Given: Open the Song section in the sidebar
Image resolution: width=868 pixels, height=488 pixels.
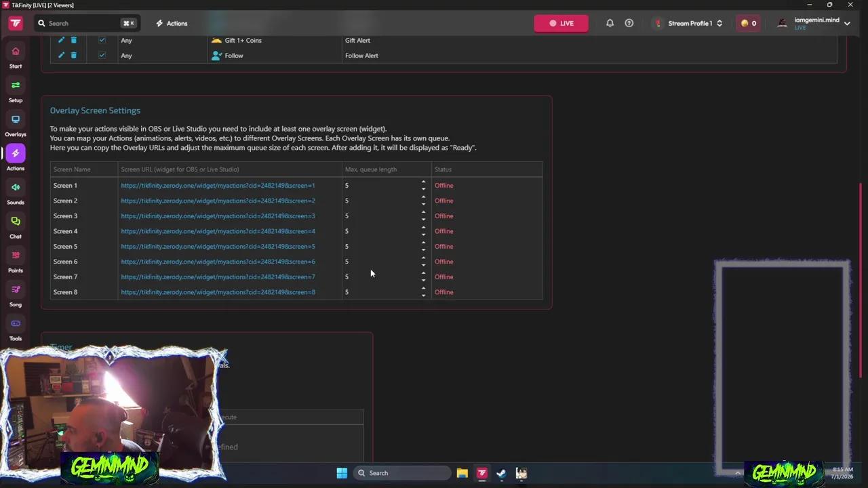Looking at the screenshot, I should click(x=16, y=294).
